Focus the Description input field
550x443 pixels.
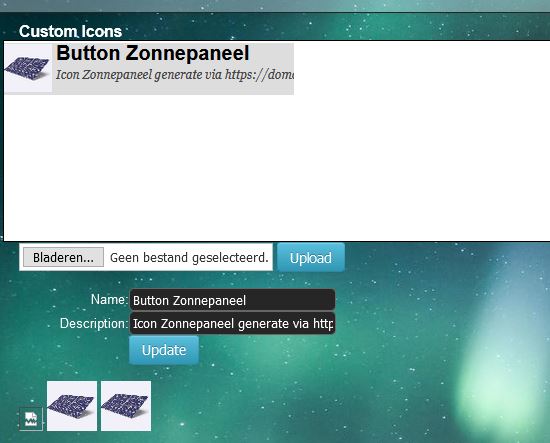[x=232, y=323]
